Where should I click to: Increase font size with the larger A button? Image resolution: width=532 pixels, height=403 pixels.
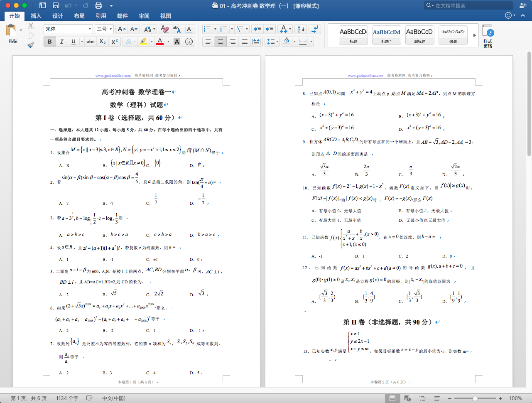[x=121, y=29]
